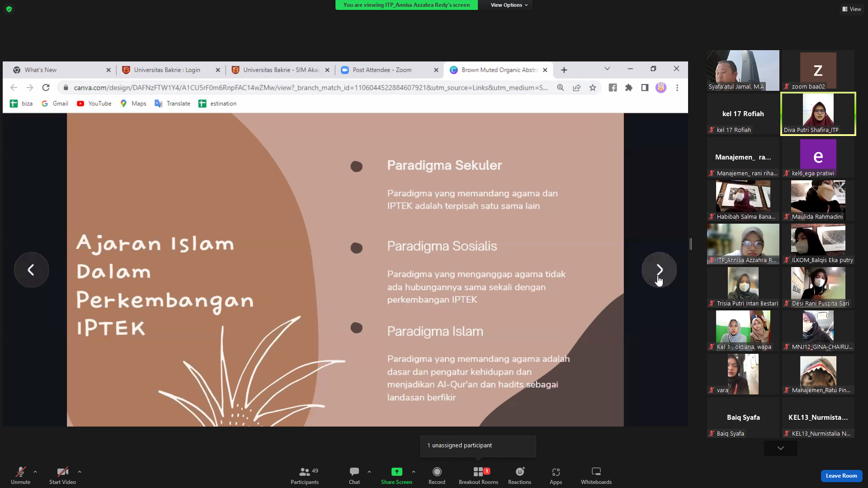Open the Translate bookmark
Image resolution: width=868 pixels, height=488 pixels.
point(173,103)
